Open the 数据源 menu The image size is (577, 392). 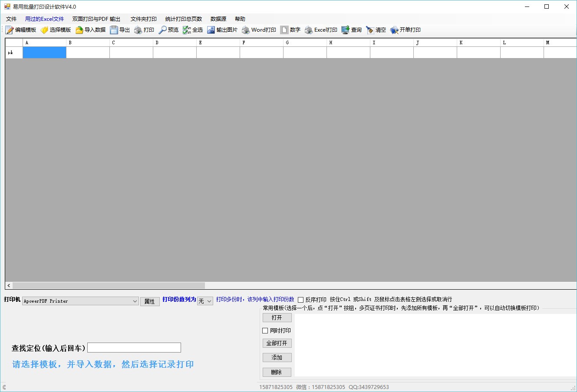[x=218, y=19]
